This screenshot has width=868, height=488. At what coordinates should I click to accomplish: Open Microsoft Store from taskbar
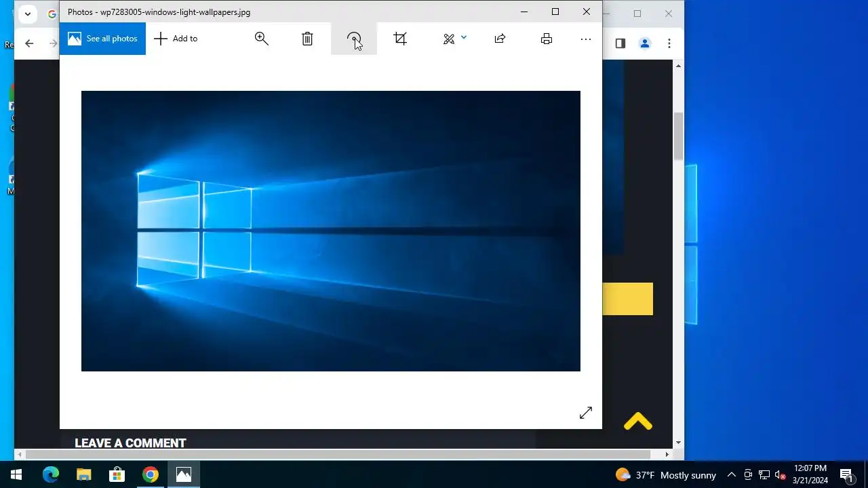point(117,474)
